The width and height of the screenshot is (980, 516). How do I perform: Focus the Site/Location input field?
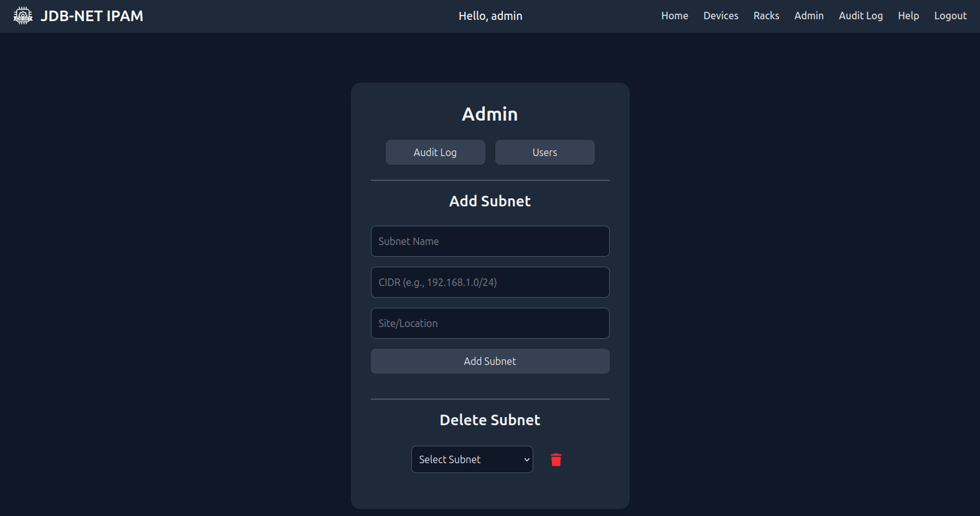tap(490, 323)
